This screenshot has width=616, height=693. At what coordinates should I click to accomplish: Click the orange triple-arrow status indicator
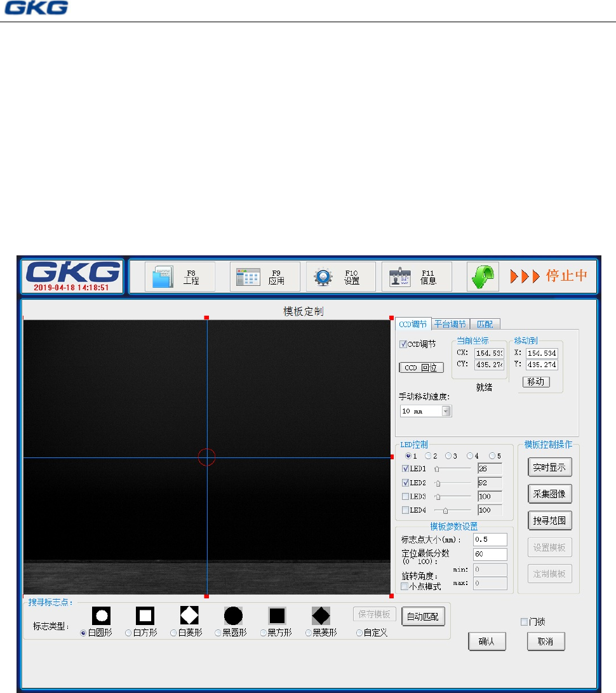tap(525, 277)
